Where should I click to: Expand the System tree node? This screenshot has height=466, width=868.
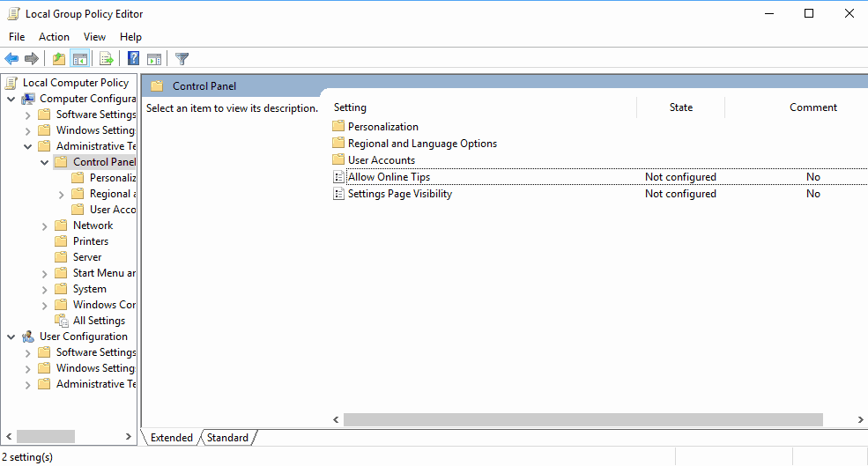[45, 290]
